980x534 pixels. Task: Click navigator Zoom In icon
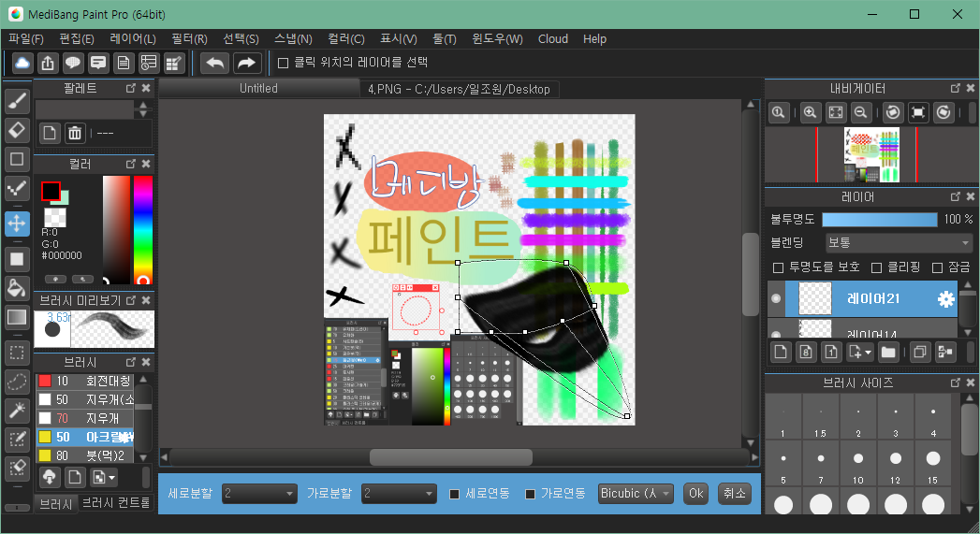pyautogui.click(x=810, y=112)
